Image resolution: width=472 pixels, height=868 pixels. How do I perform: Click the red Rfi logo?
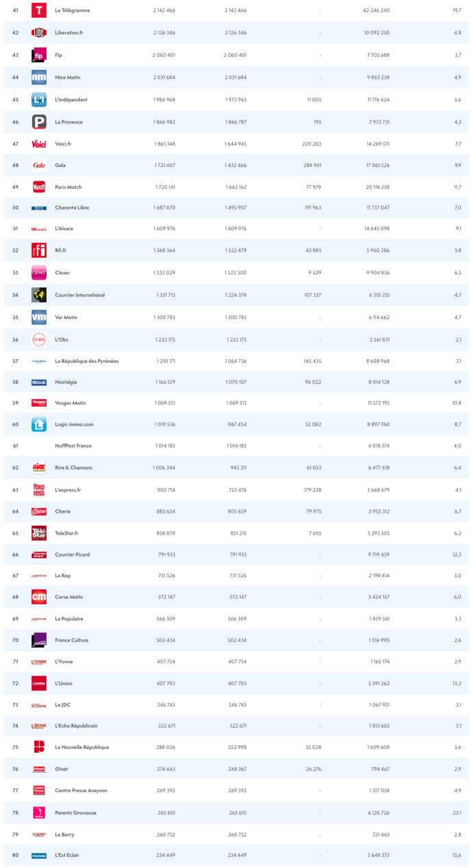39,251
